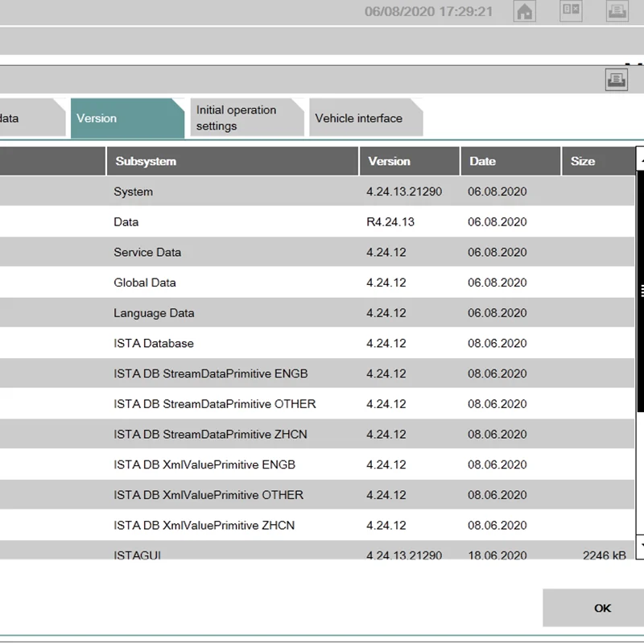Select the partially visible 'data' tab
Screen dimensions: 644x644
tap(32, 118)
